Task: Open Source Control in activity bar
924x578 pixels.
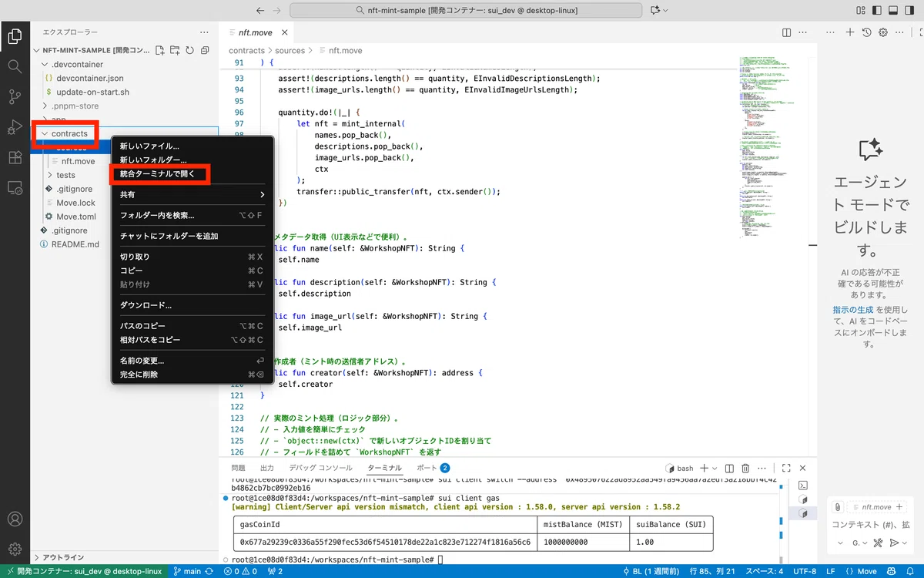Action: [15, 97]
